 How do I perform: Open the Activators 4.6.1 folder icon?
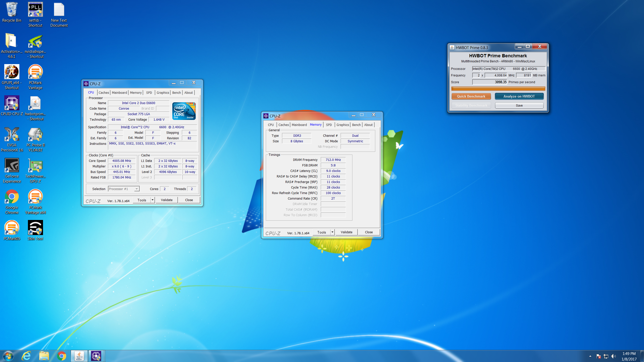coord(12,46)
